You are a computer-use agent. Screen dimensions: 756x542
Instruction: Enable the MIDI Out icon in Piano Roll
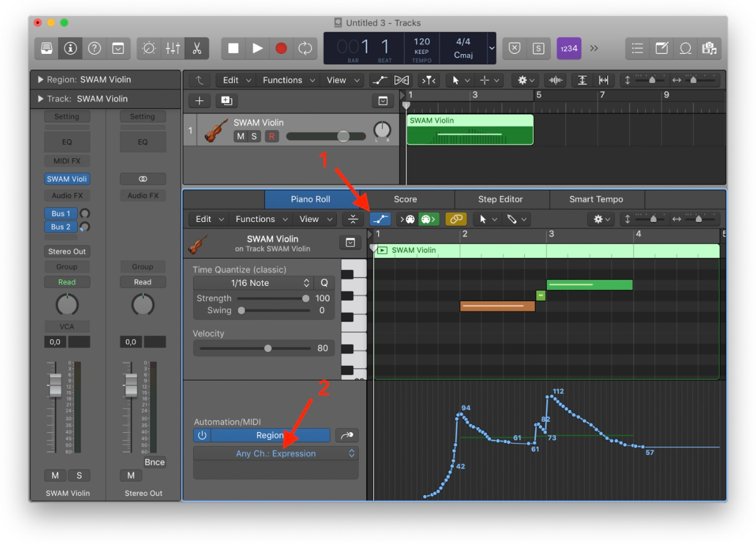point(427,219)
